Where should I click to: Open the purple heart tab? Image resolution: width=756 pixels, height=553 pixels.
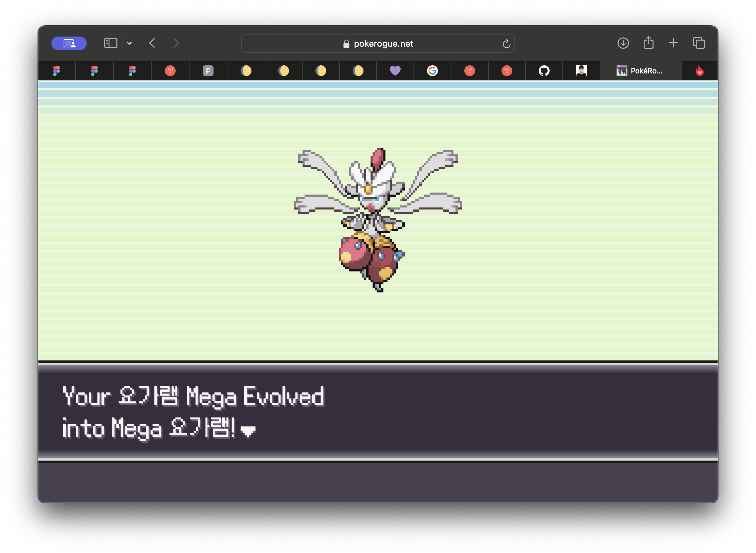(395, 71)
